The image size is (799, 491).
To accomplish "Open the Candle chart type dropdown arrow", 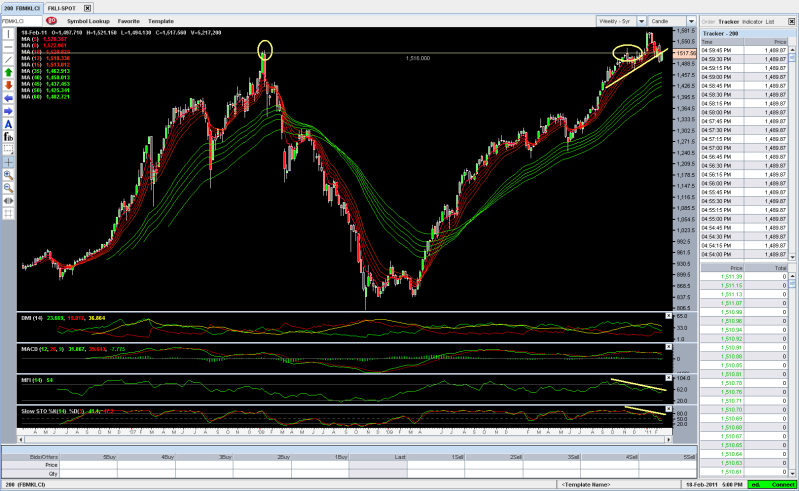I will [691, 21].
